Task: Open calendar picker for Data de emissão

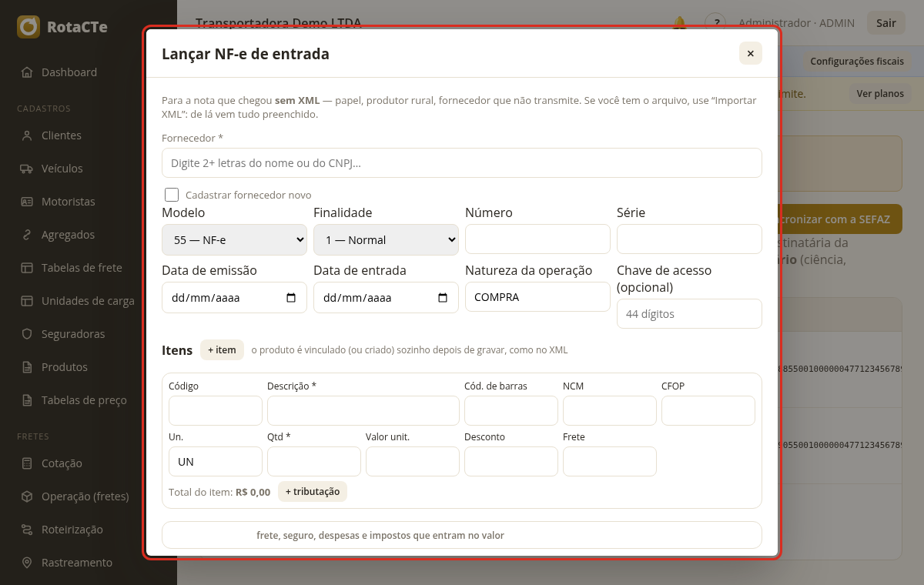Action: (x=291, y=298)
